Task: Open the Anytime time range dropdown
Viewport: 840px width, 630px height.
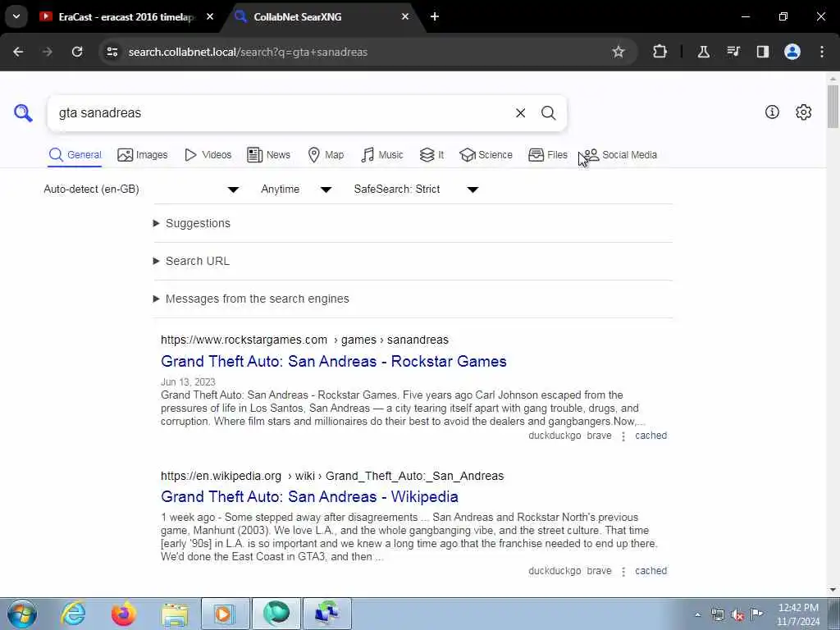Action: point(296,189)
